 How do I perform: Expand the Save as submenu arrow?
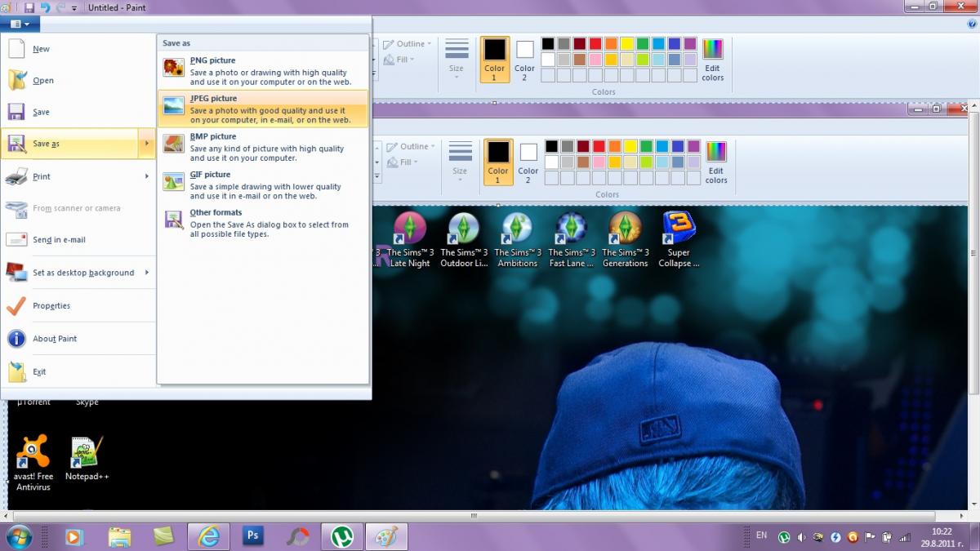[147, 144]
